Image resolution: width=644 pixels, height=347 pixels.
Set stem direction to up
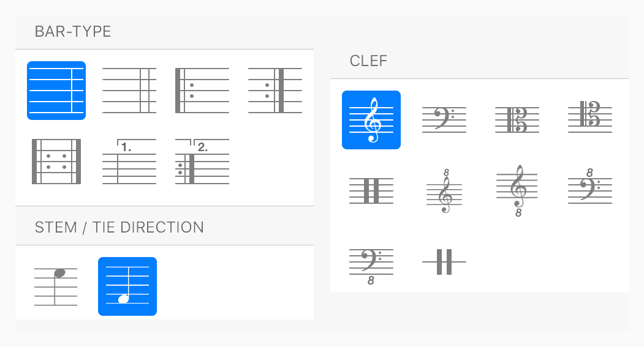click(127, 286)
